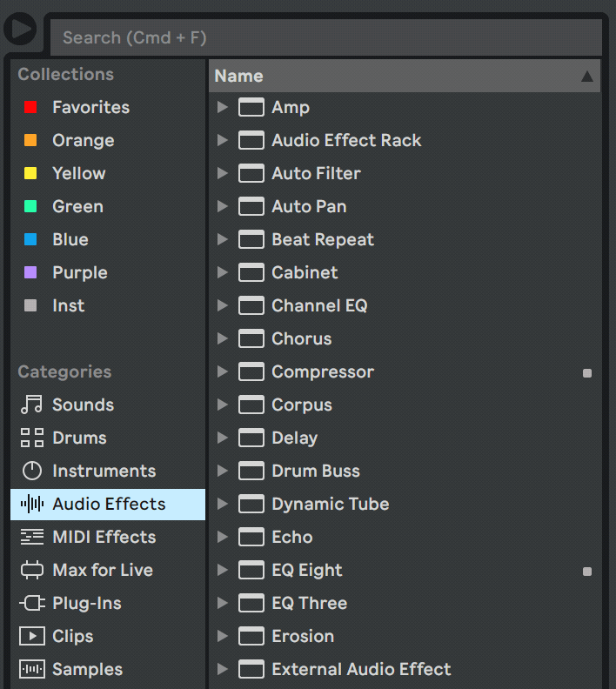Click the EQ Eight collection marker square

pos(587,572)
